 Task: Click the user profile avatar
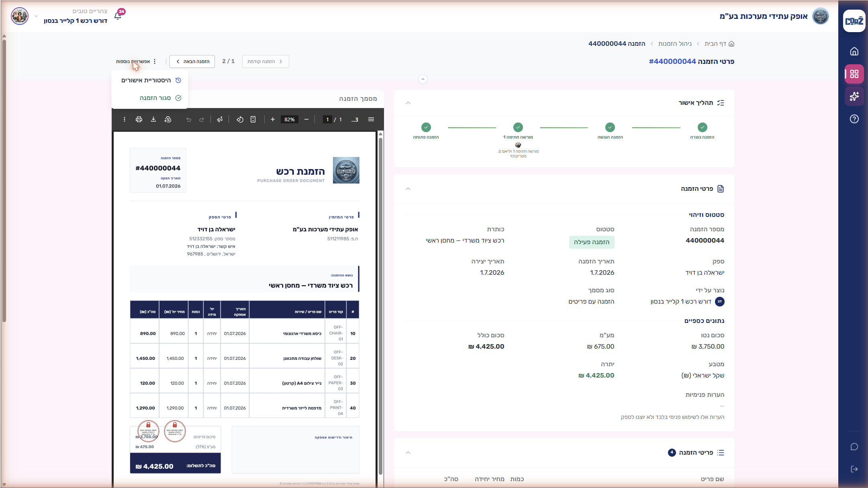20,16
